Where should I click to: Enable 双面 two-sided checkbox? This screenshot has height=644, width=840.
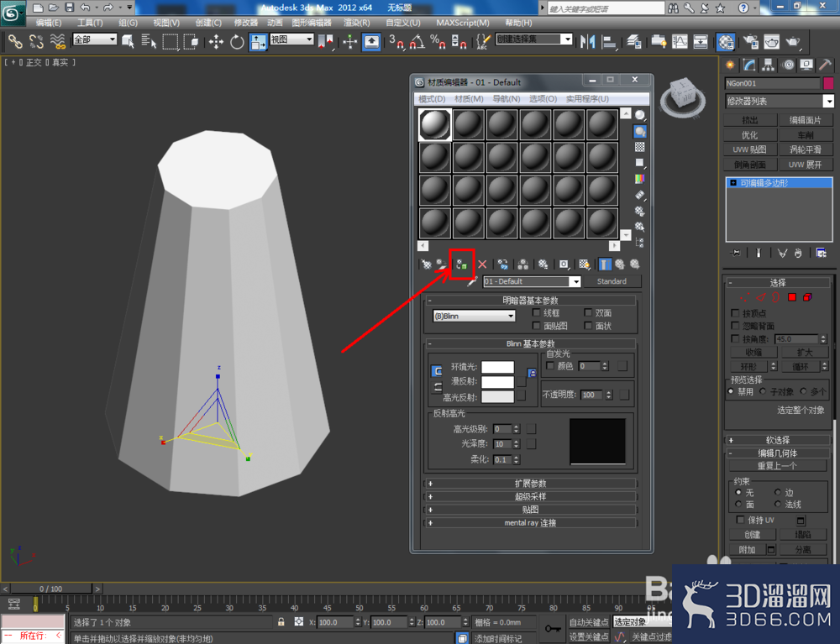588,312
